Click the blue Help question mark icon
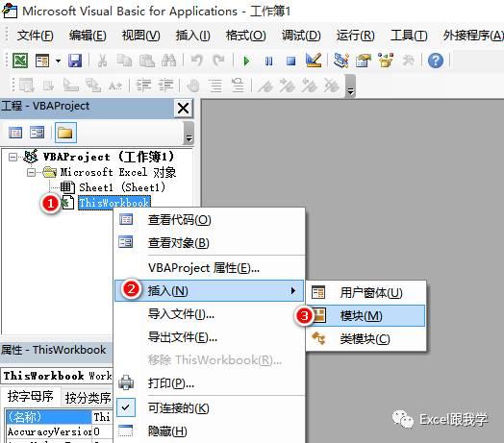 coord(436,61)
